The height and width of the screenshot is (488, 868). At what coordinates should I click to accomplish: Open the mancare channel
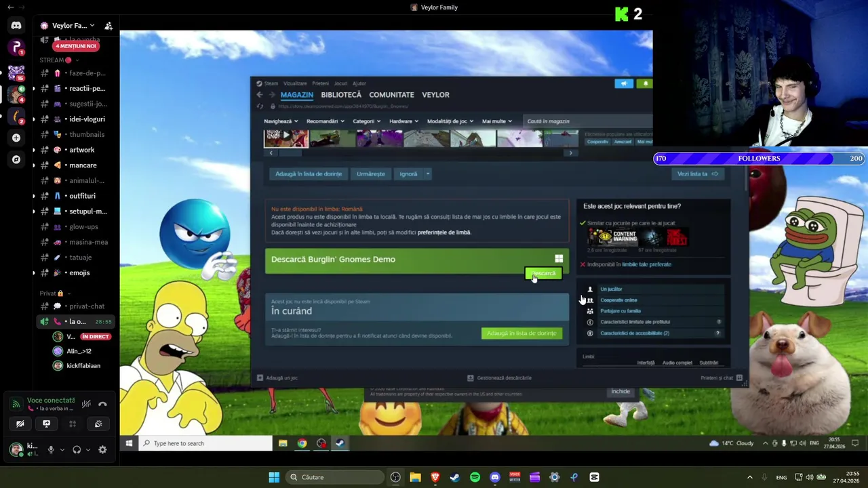(x=76, y=165)
